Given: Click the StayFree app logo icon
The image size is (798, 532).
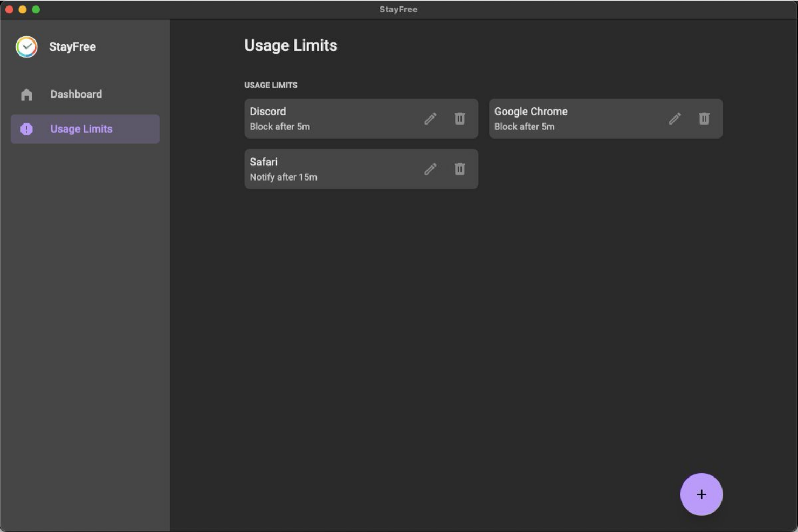Looking at the screenshot, I should (x=25, y=46).
